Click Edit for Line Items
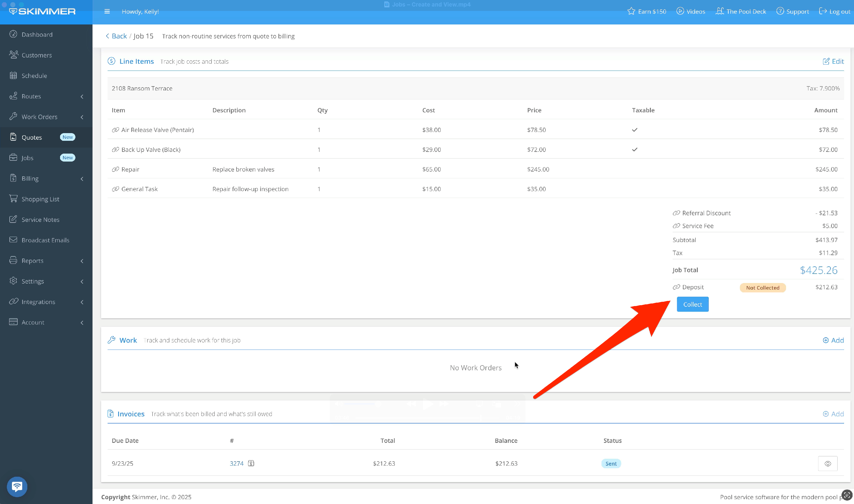 833,61
